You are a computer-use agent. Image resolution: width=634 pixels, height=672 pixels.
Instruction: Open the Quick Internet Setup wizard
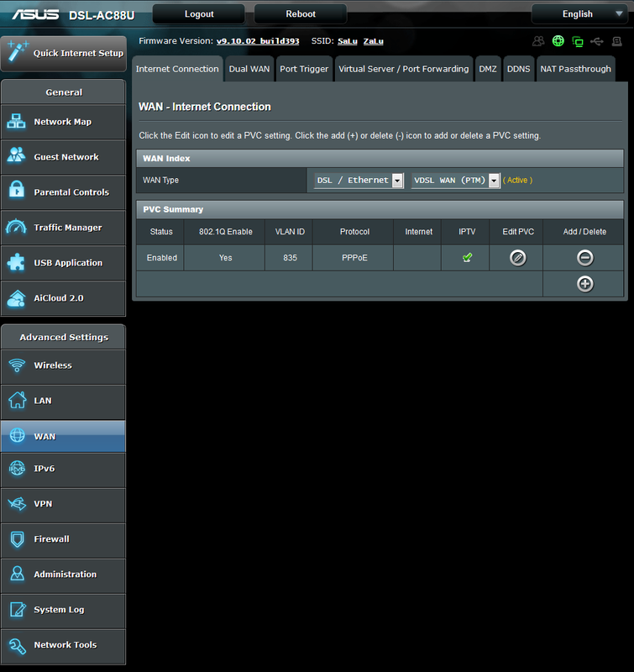coord(64,53)
